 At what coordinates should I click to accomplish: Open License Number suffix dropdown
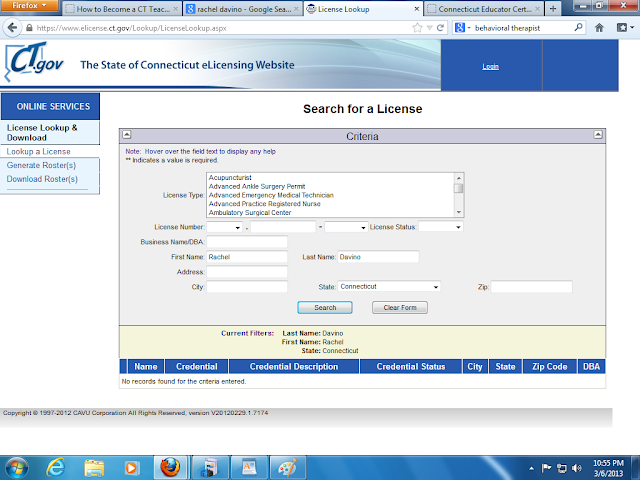point(346,227)
